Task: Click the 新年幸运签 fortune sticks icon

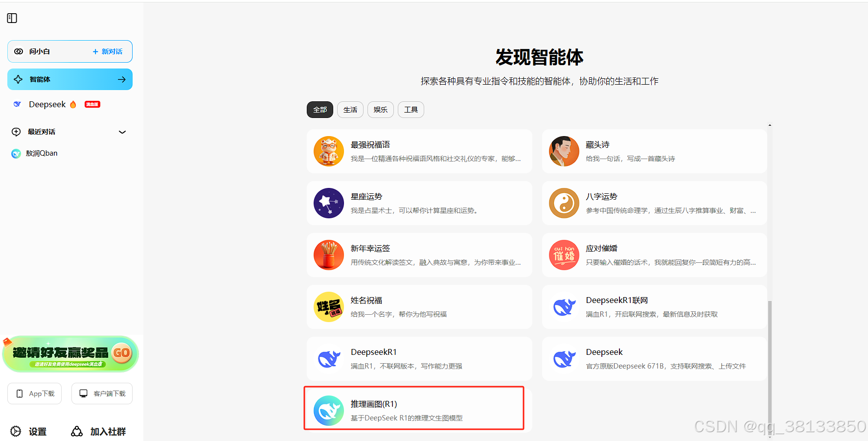Action: 329,255
